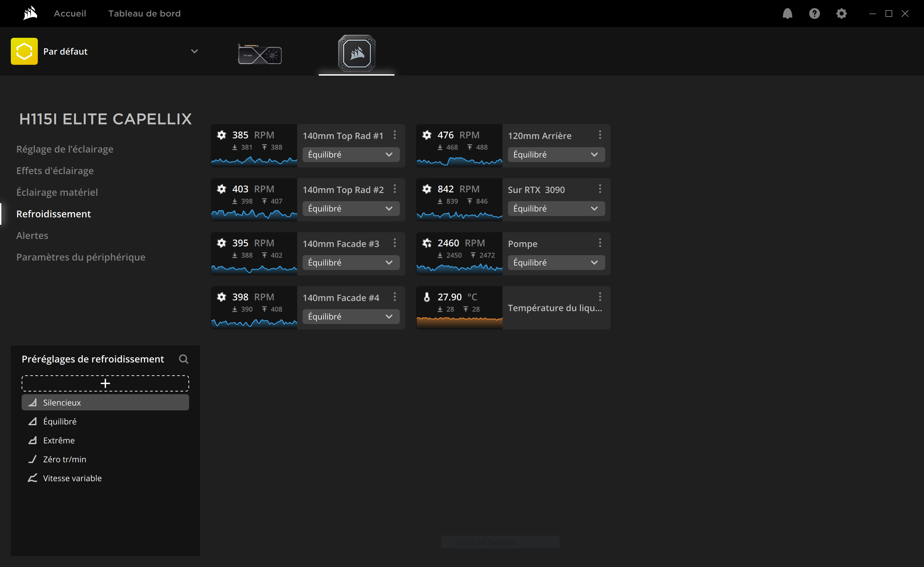Image resolution: width=924 pixels, height=567 pixels.
Task: Open preset dropdown for 120mm Arrière fan
Action: pyautogui.click(x=556, y=155)
